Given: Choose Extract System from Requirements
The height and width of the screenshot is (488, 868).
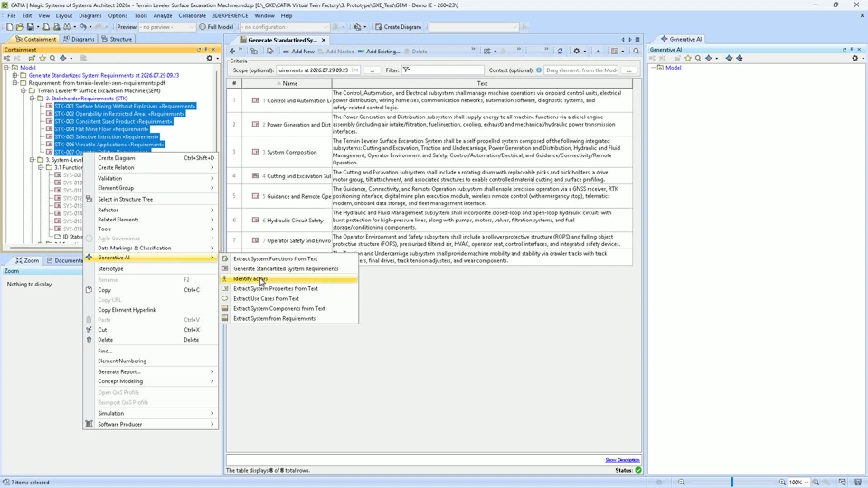Looking at the screenshot, I should 289,319.
